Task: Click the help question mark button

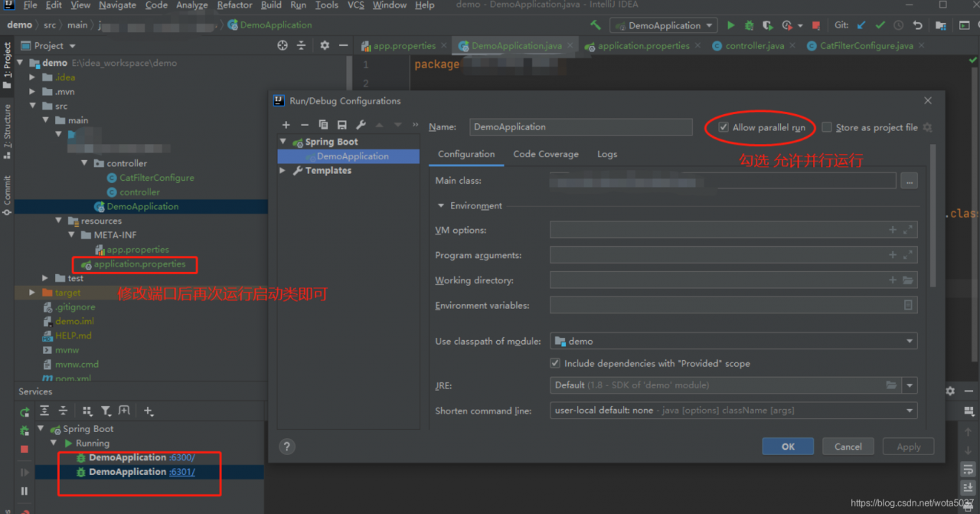Action: [286, 447]
